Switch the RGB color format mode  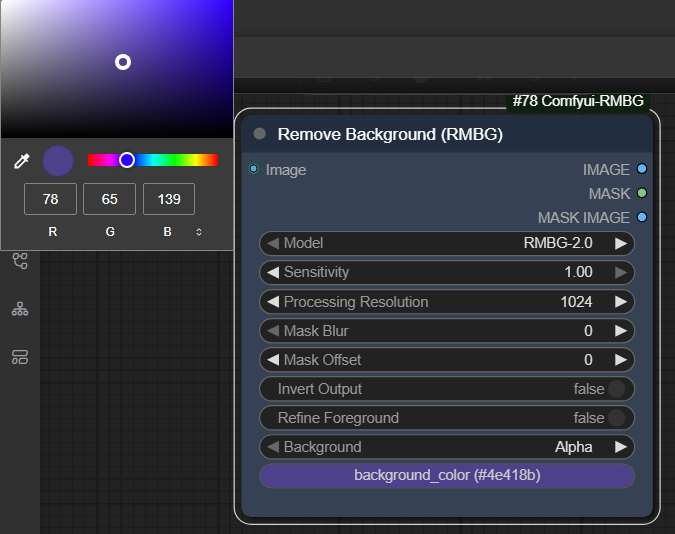coord(198,232)
